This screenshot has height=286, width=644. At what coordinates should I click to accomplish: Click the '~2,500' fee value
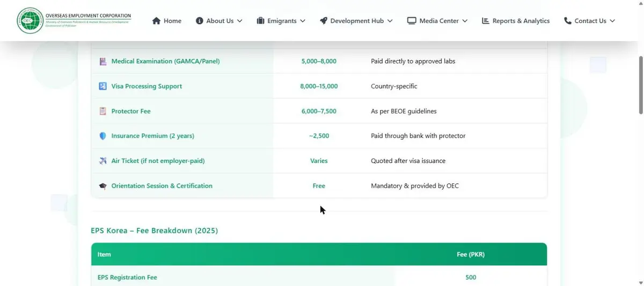(319, 136)
